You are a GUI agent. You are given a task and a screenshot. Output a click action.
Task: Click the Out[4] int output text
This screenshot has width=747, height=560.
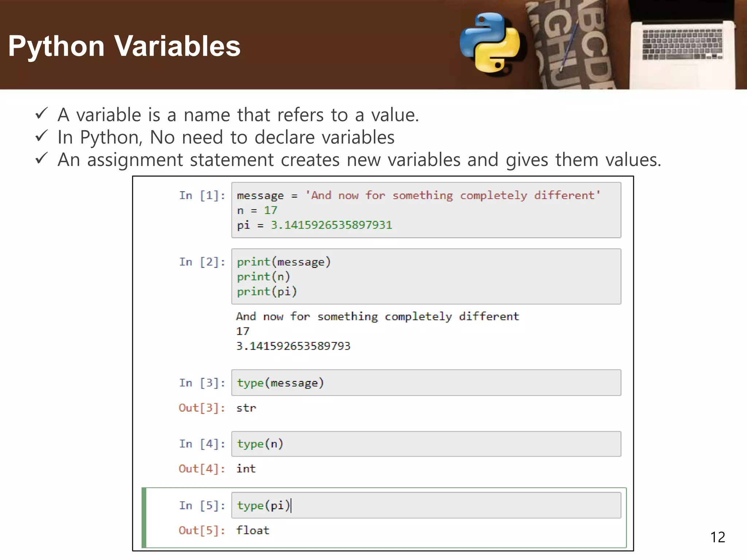pyautogui.click(x=246, y=469)
